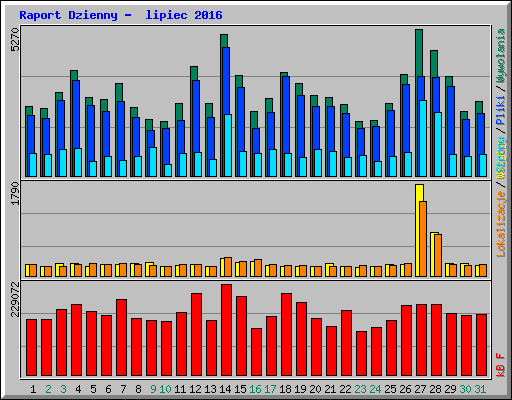512x400 pixels.
Task: Click day label 21 on the x-axis
Action: (x=330, y=389)
